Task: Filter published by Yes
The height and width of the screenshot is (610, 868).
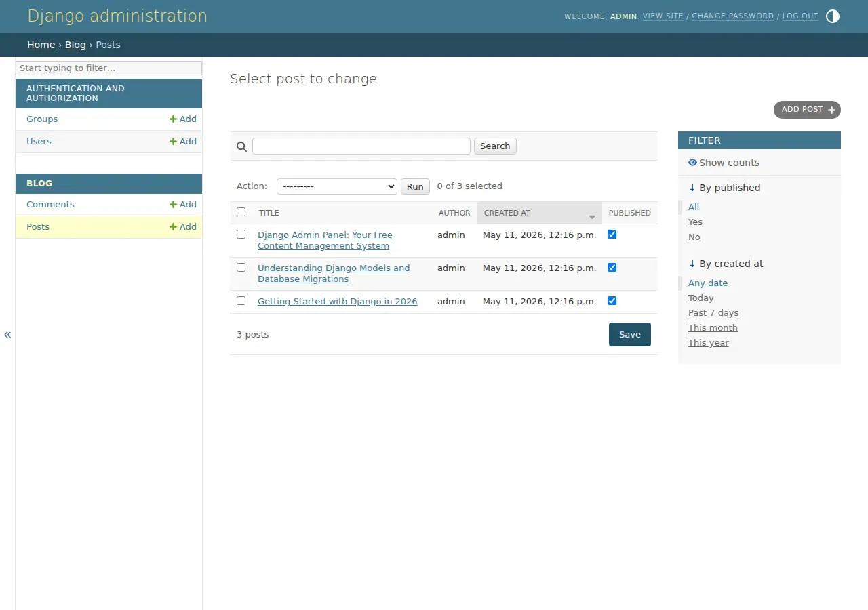Action: point(695,222)
